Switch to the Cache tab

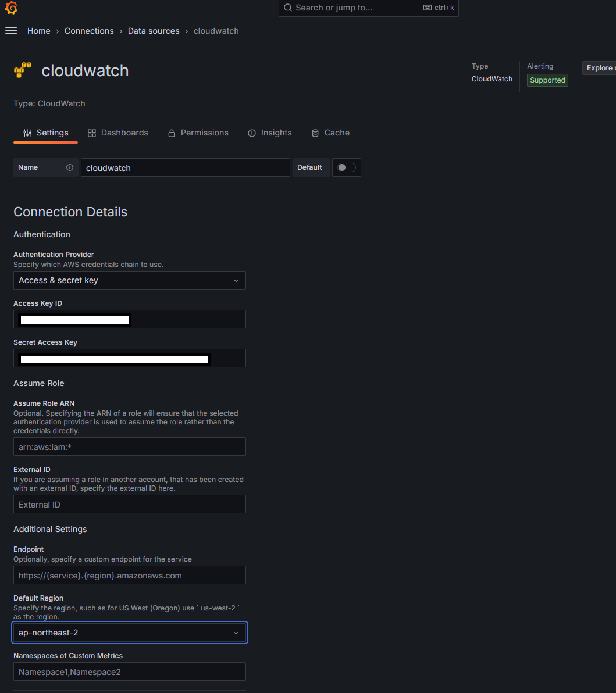[330, 133]
